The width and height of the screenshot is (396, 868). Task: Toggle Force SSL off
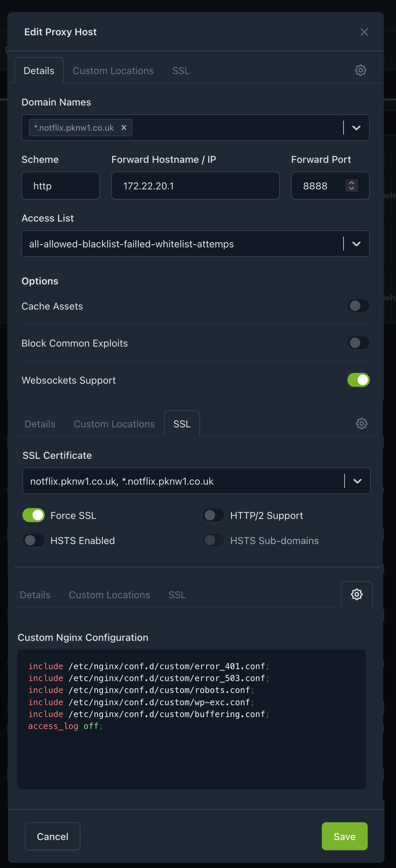(x=34, y=515)
